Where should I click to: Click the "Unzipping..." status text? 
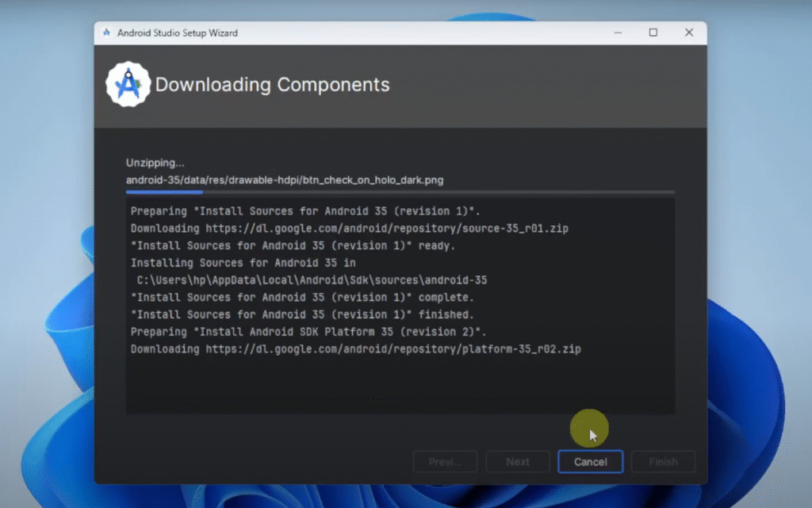(155, 163)
